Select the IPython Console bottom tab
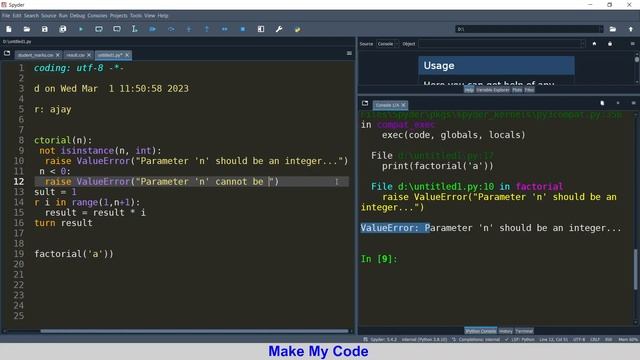The image size is (640, 360). point(480,331)
